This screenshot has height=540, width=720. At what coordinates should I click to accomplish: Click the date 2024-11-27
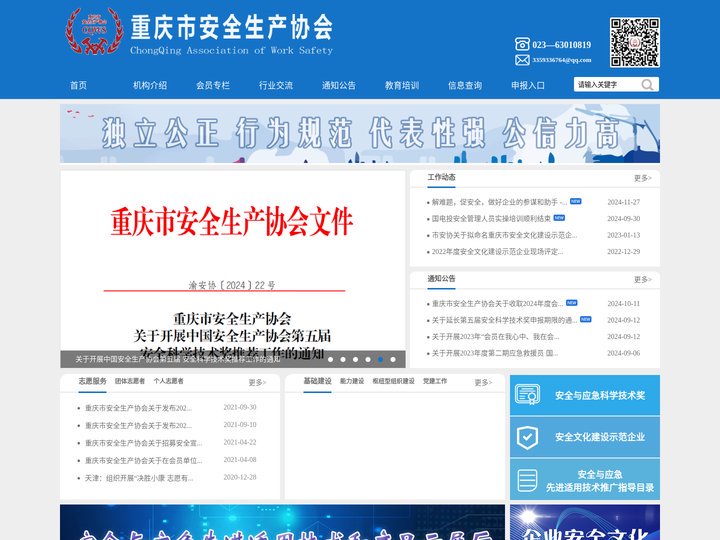tap(624, 202)
